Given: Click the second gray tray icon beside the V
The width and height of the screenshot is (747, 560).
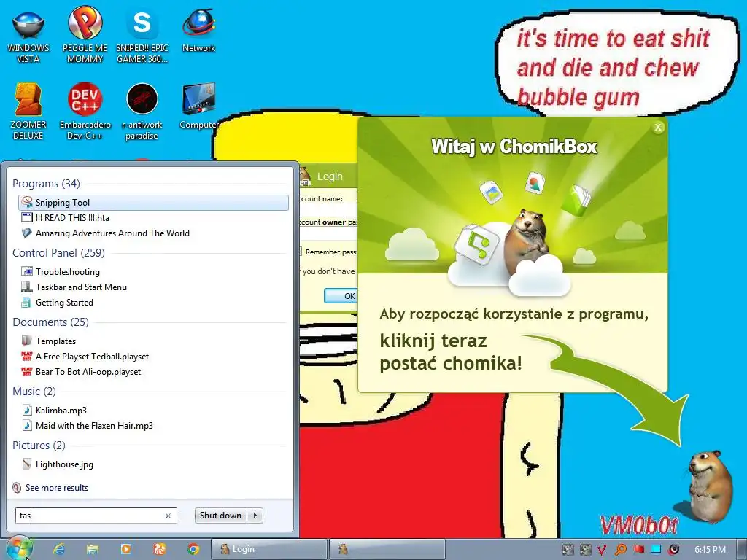Looking at the screenshot, I should 586,550.
